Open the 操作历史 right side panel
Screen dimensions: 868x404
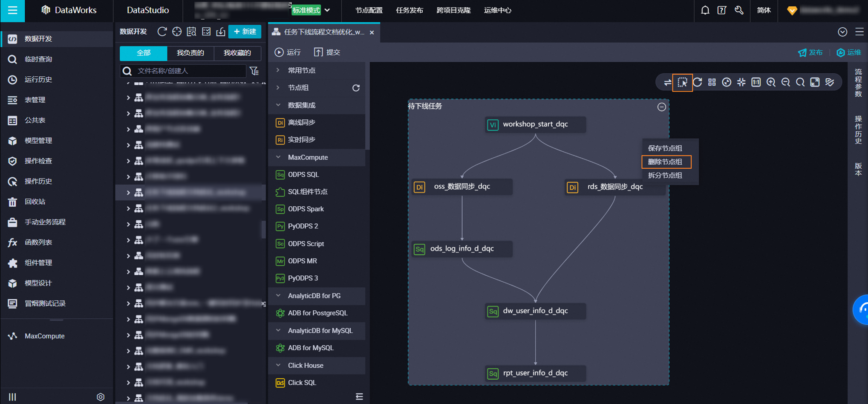[x=858, y=130]
